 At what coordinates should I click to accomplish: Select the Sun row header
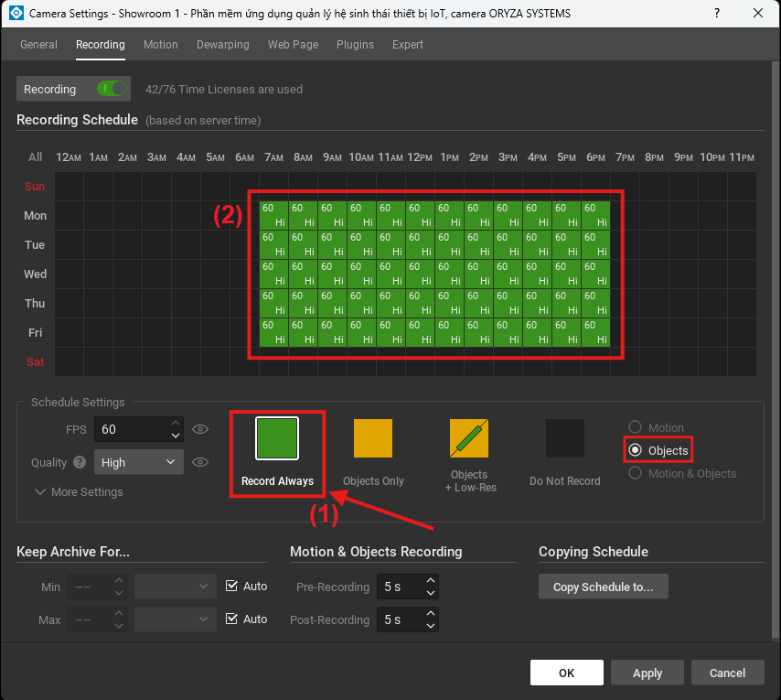coord(35,186)
